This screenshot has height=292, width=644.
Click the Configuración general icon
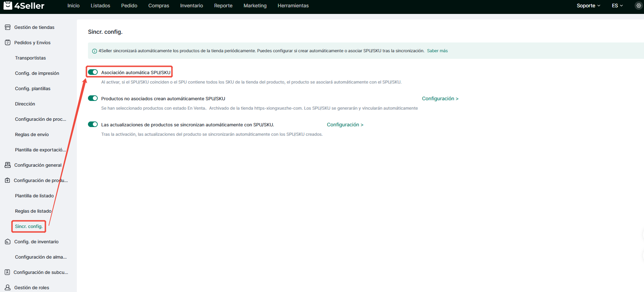8,165
